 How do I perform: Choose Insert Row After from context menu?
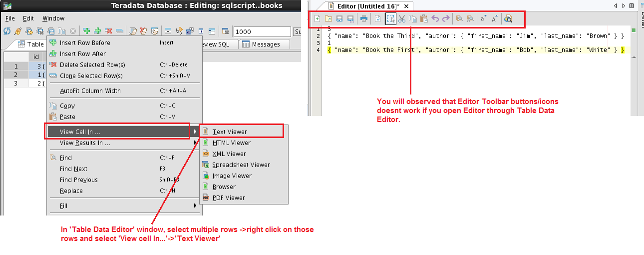(x=124, y=53)
